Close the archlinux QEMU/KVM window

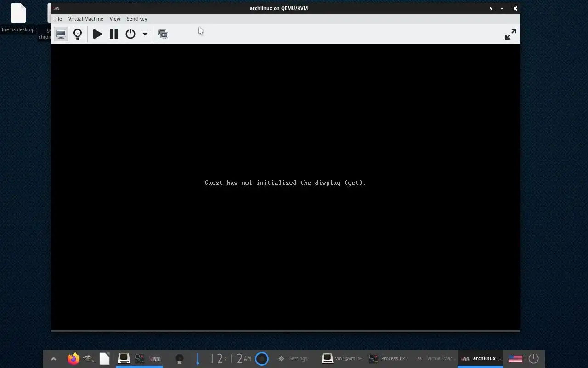(515, 8)
